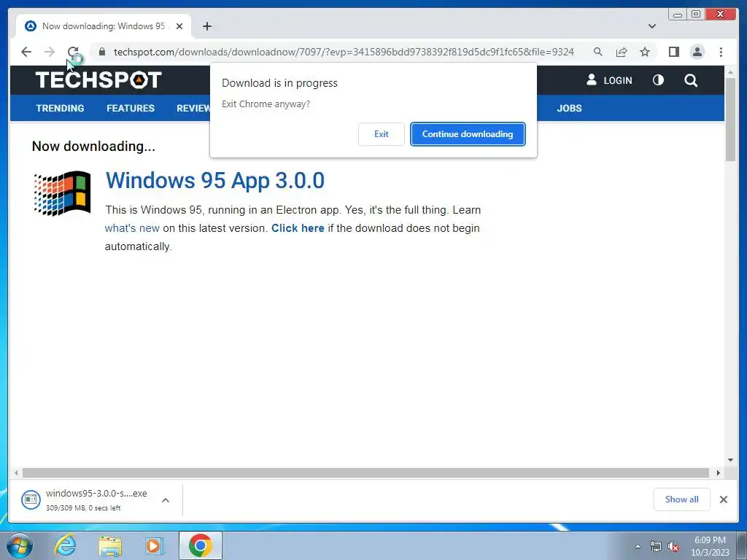Click the horizontal scroll left arrow
747x560 pixels.
point(16,472)
